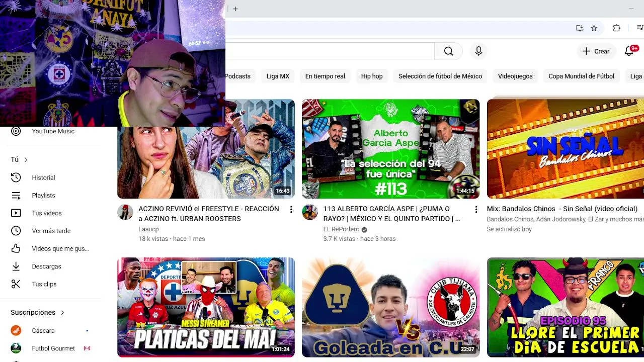Bookmark page with star icon
The image size is (644, 362).
[x=594, y=28]
